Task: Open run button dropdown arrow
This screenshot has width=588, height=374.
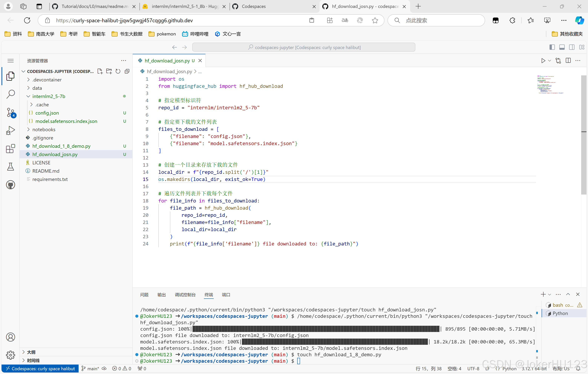Action: coord(549,61)
